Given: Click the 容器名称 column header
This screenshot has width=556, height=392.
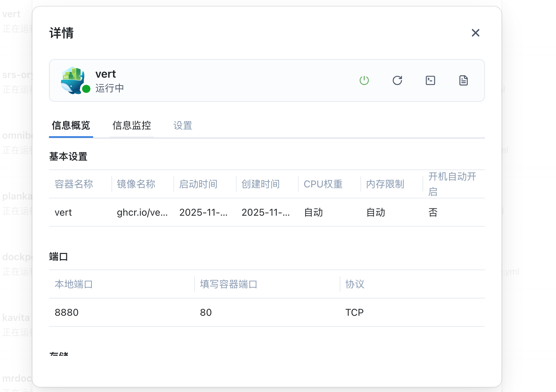Looking at the screenshot, I should click(x=74, y=184).
